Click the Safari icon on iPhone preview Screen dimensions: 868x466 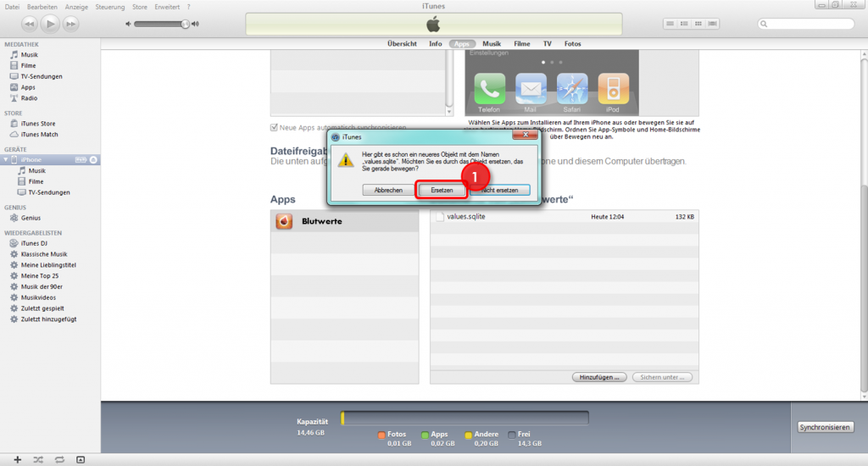pyautogui.click(x=572, y=89)
